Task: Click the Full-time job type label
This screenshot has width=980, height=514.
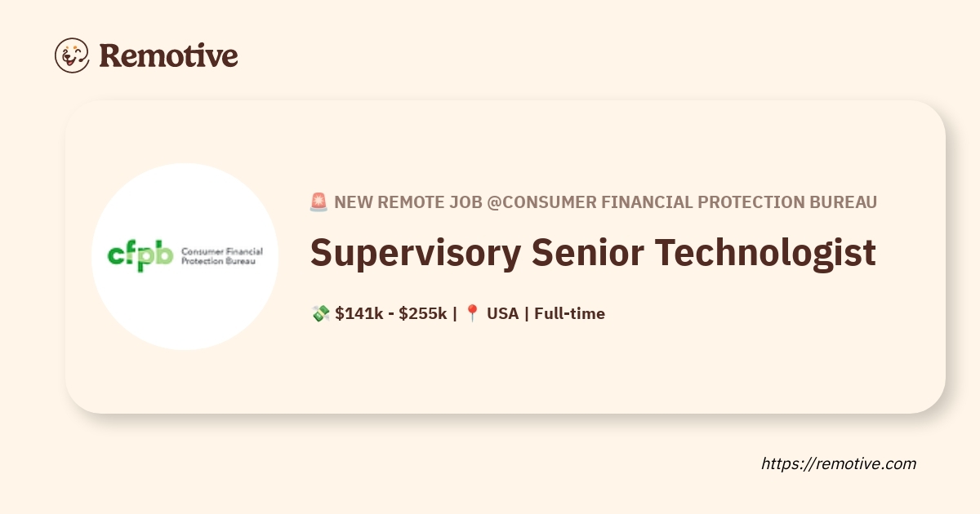Action: (x=569, y=313)
